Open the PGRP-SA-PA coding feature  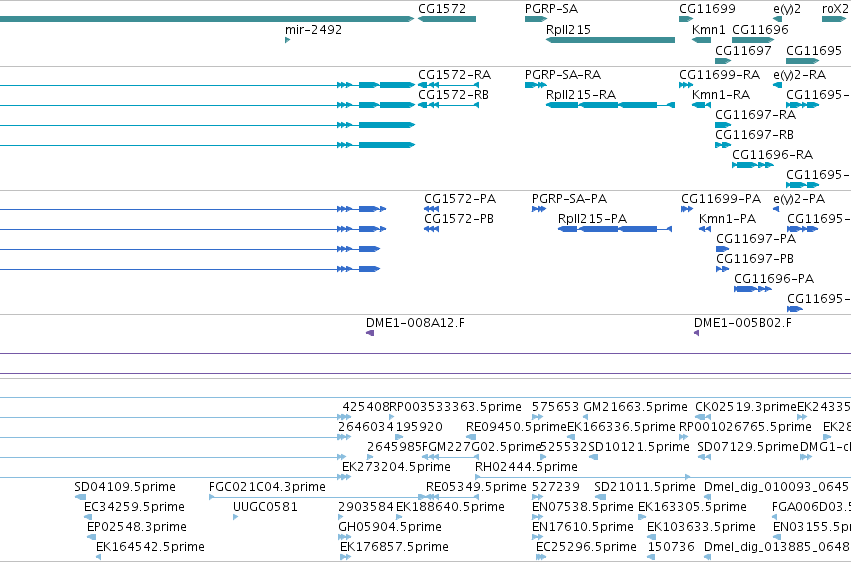pyautogui.click(x=539, y=209)
